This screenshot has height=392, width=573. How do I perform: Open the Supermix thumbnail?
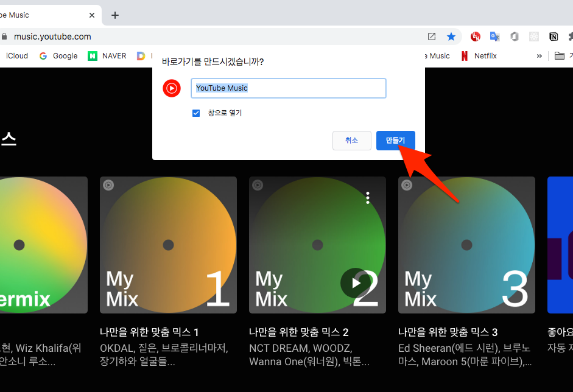(x=43, y=245)
